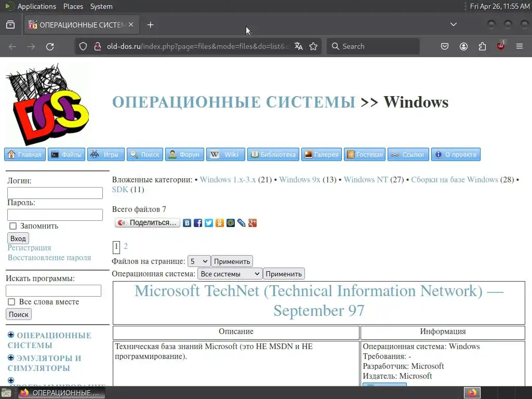This screenshot has height=399, width=532.
Task: Click the VK share icon
Action: (x=187, y=223)
